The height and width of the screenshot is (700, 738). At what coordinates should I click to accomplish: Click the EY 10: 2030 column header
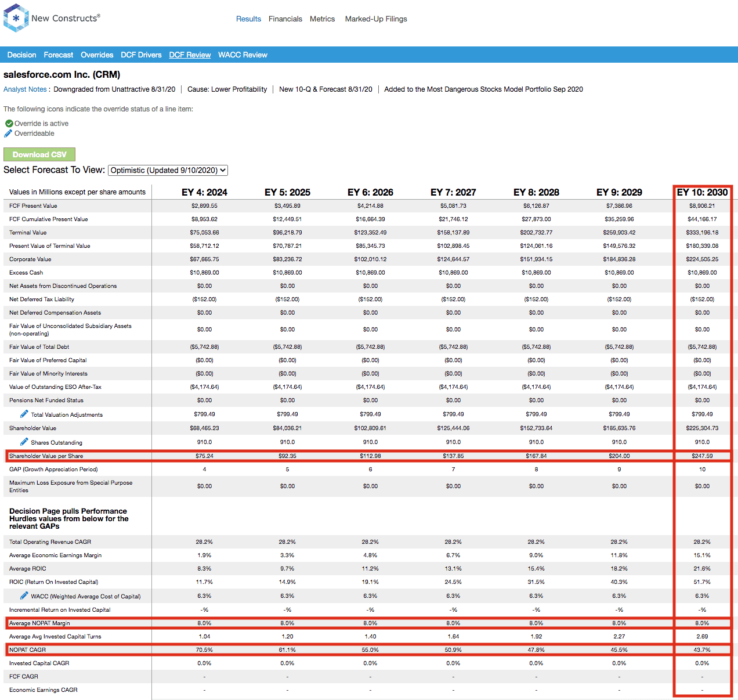[702, 192]
